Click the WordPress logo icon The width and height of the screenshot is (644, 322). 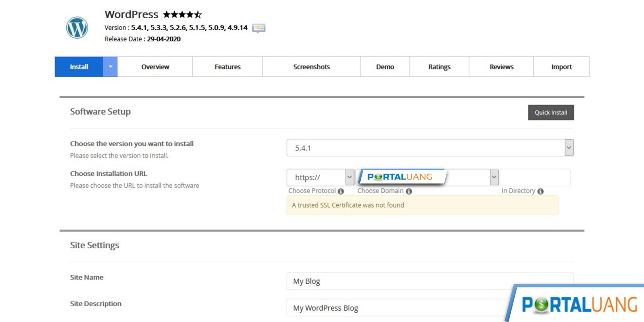click(77, 28)
